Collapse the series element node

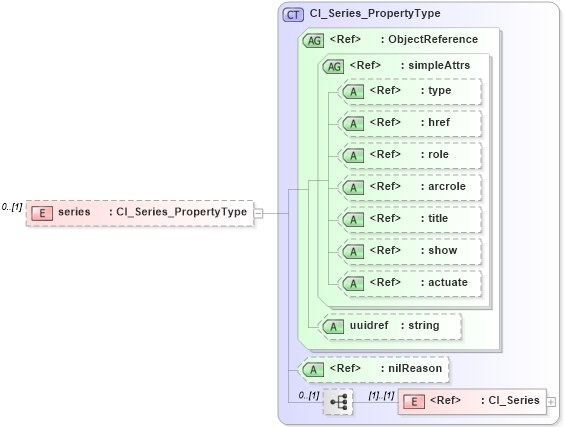(258, 214)
